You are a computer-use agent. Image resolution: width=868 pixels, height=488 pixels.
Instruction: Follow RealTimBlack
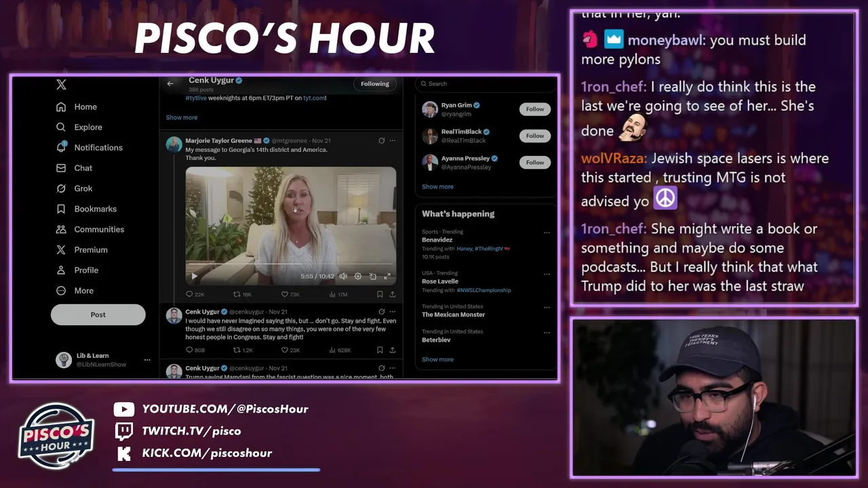click(x=535, y=136)
